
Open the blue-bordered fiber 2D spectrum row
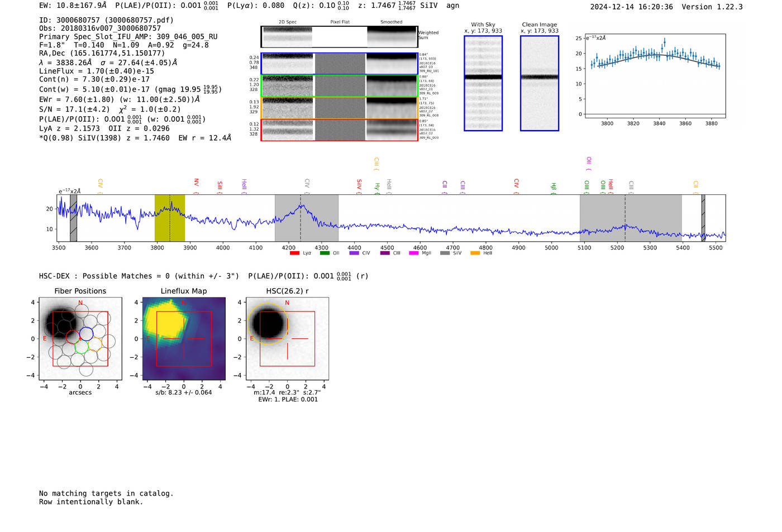[x=339, y=64]
